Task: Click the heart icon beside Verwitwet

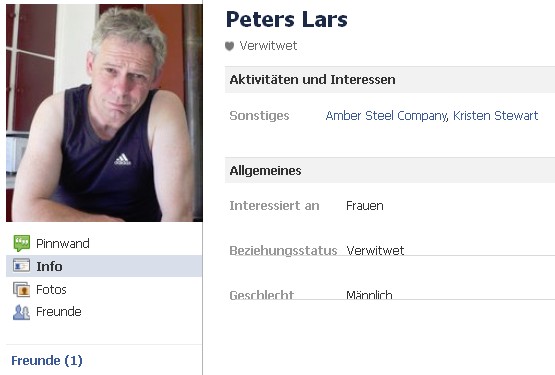Action: [x=230, y=46]
